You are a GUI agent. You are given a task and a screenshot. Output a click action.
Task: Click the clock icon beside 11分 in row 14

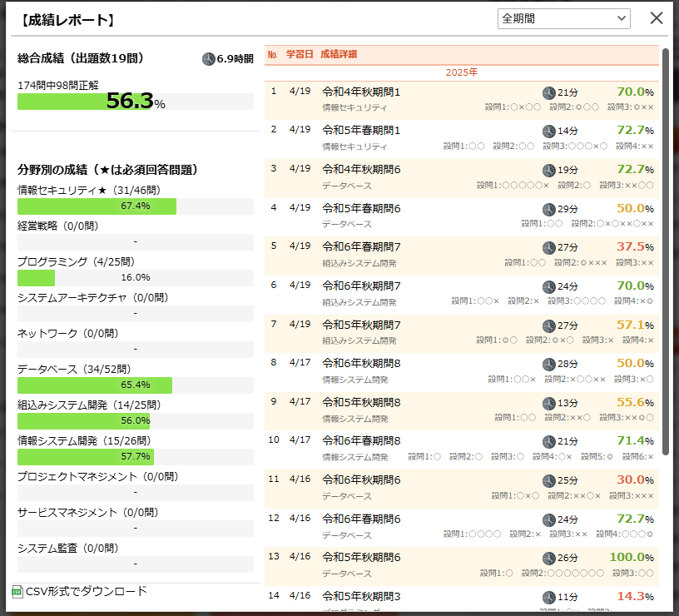[x=548, y=598]
